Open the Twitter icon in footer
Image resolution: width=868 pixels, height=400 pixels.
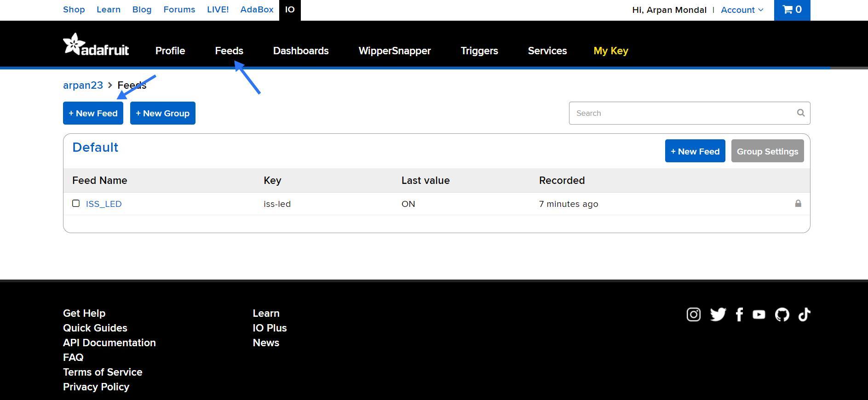718,314
